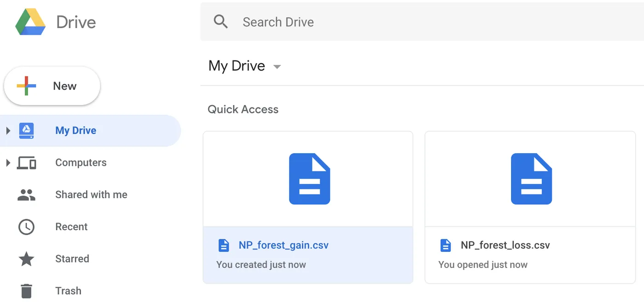Open the NP_forest_gain.csv file name link
This screenshot has width=644, height=308.
(283, 245)
